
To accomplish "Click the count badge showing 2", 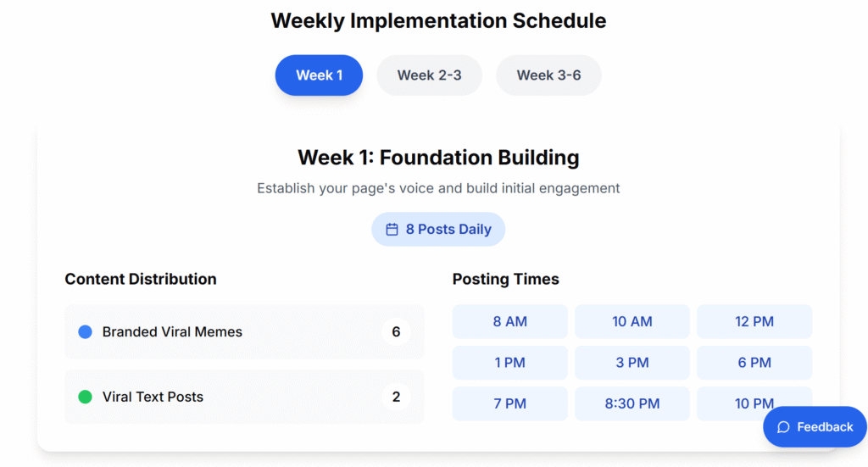I will click(396, 397).
